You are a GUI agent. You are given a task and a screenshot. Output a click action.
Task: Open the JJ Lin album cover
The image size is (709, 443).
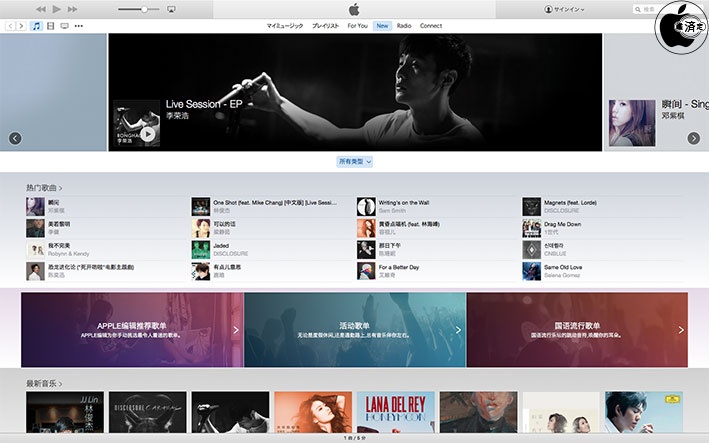pyautogui.click(x=65, y=412)
